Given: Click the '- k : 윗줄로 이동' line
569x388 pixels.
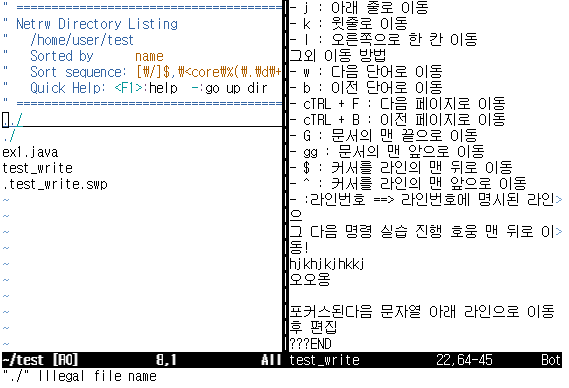Looking at the screenshot, I should click(348, 24).
